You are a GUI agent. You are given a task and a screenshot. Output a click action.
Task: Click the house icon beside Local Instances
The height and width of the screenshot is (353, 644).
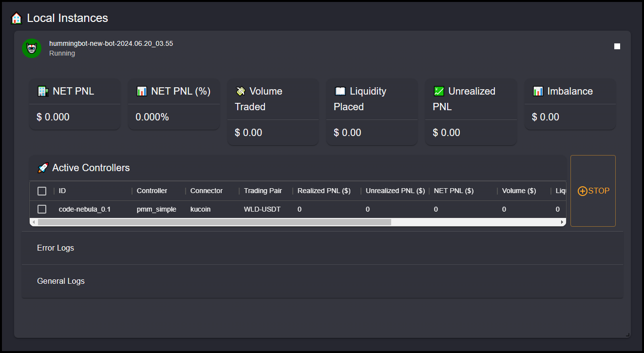[x=17, y=19]
